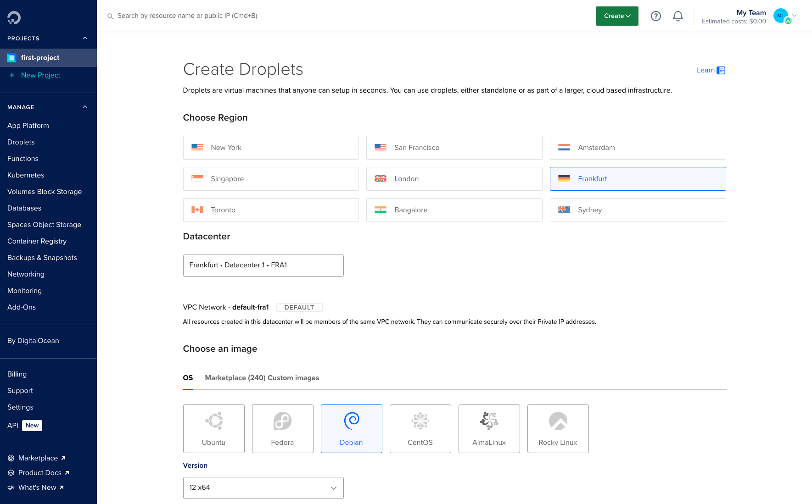Click the AlmaLinux logo icon
The width and height of the screenshot is (812, 504).
[x=489, y=421]
